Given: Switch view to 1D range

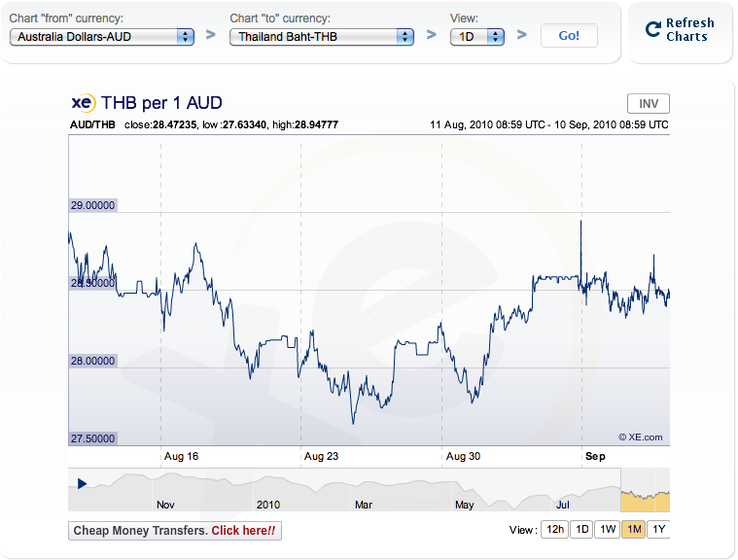Looking at the screenshot, I should pyautogui.click(x=580, y=530).
